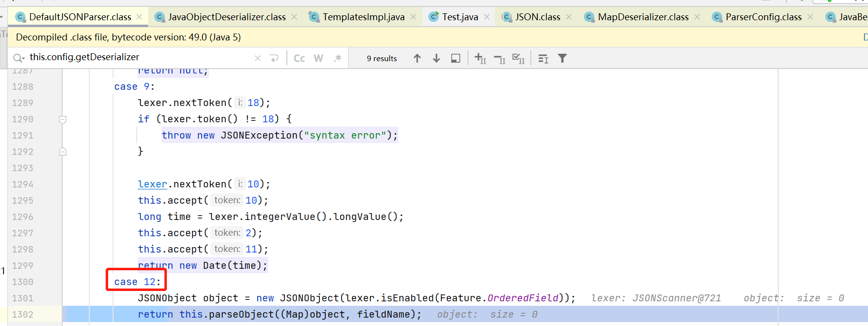The width and height of the screenshot is (868, 326).
Task: Click 'return new Date(time);' statement
Action: click(x=202, y=265)
